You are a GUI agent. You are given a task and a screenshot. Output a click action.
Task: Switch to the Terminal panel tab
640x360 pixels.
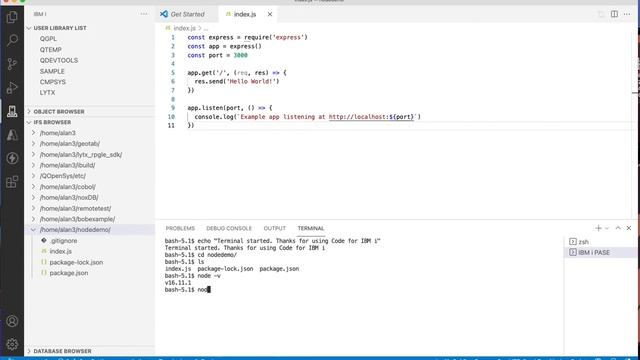pyautogui.click(x=311, y=228)
